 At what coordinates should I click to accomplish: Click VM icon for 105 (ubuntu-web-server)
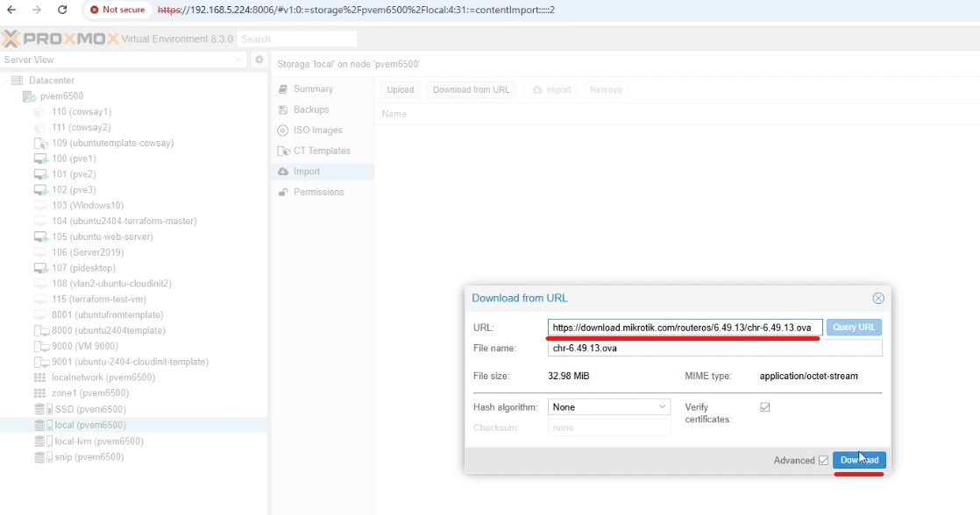tap(40, 236)
